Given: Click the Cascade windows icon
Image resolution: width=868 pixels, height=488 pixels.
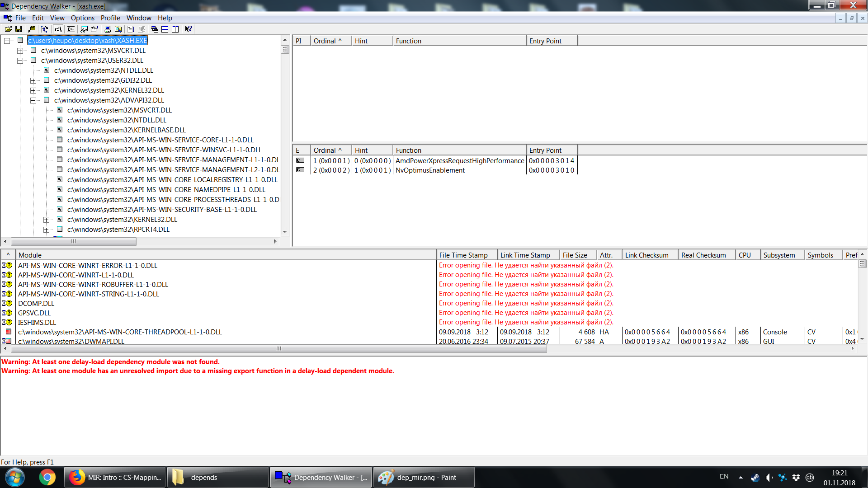Looking at the screenshot, I should (155, 29).
